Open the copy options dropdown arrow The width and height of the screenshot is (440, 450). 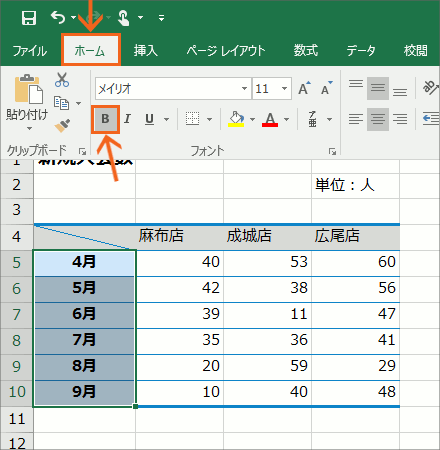point(79,103)
